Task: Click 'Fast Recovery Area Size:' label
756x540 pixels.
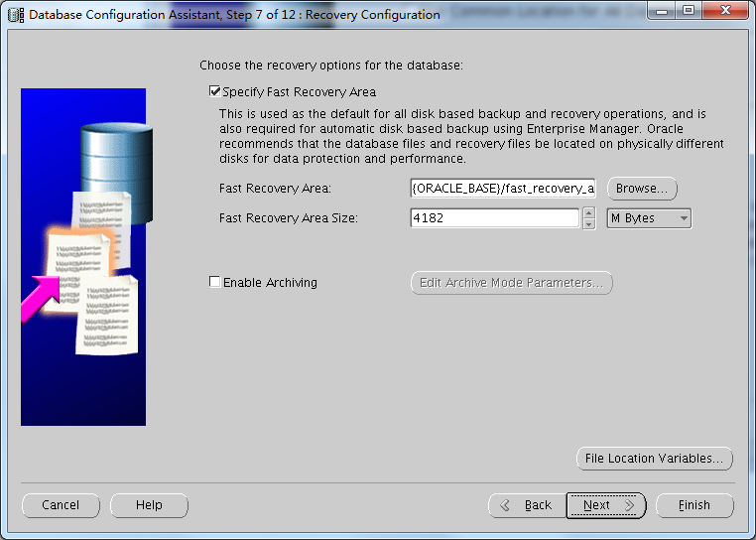Action: tap(289, 218)
